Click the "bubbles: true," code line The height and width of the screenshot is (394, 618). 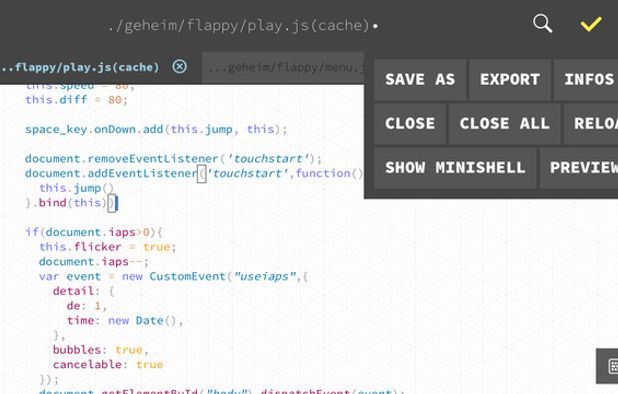click(101, 350)
